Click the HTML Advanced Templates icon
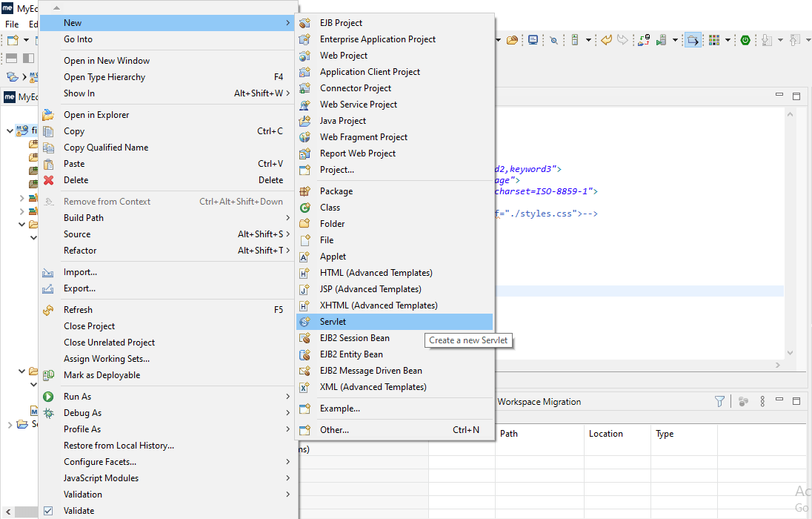The width and height of the screenshot is (812, 519). click(x=305, y=273)
